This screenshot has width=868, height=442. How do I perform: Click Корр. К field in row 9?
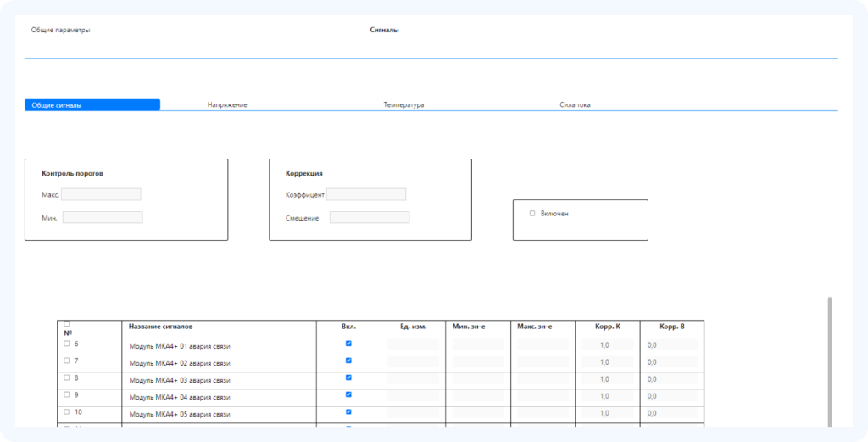tap(607, 396)
